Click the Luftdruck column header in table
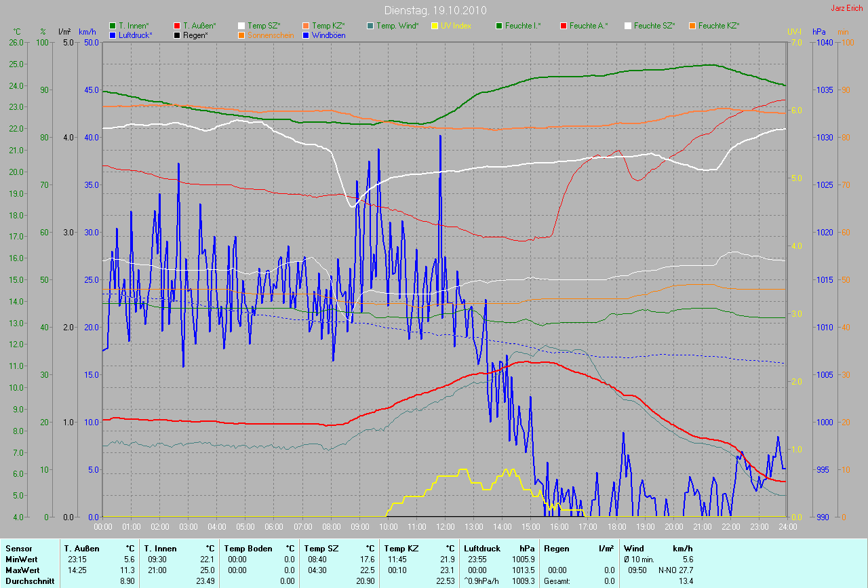 point(481,549)
